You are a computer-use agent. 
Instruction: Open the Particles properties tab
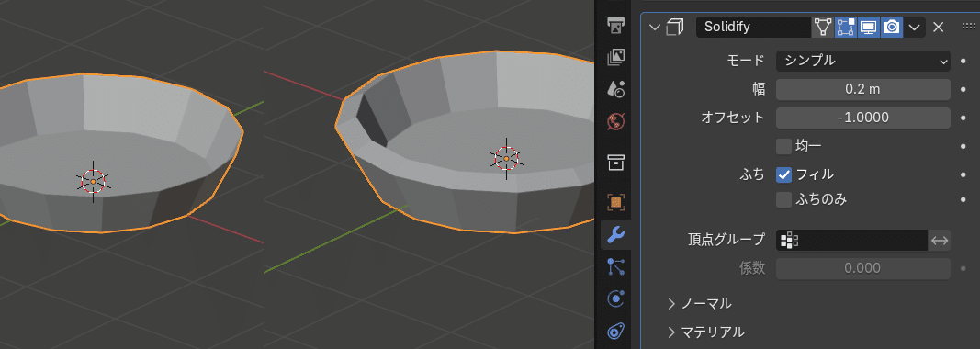point(615,267)
